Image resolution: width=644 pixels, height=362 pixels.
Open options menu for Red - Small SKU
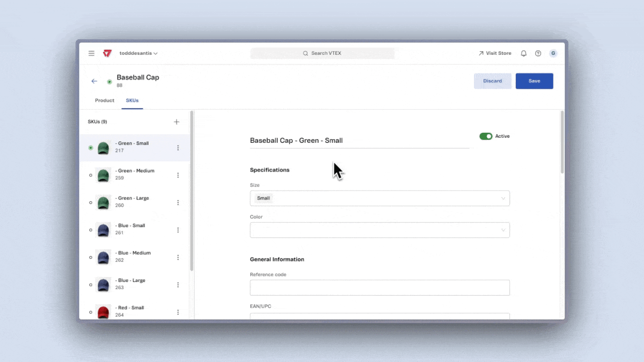178,312
